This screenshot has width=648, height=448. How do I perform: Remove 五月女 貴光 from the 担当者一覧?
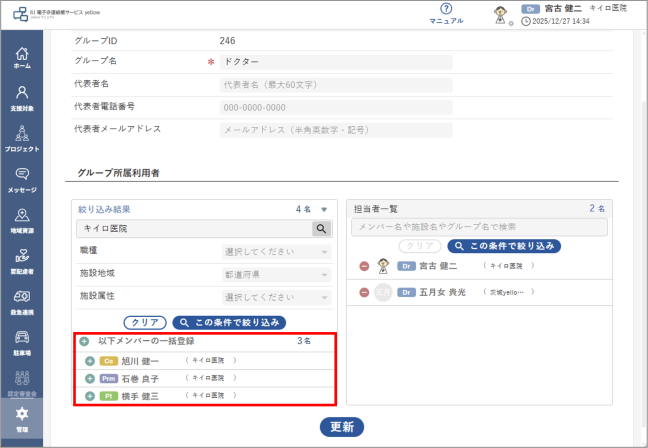tap(364, 293)
